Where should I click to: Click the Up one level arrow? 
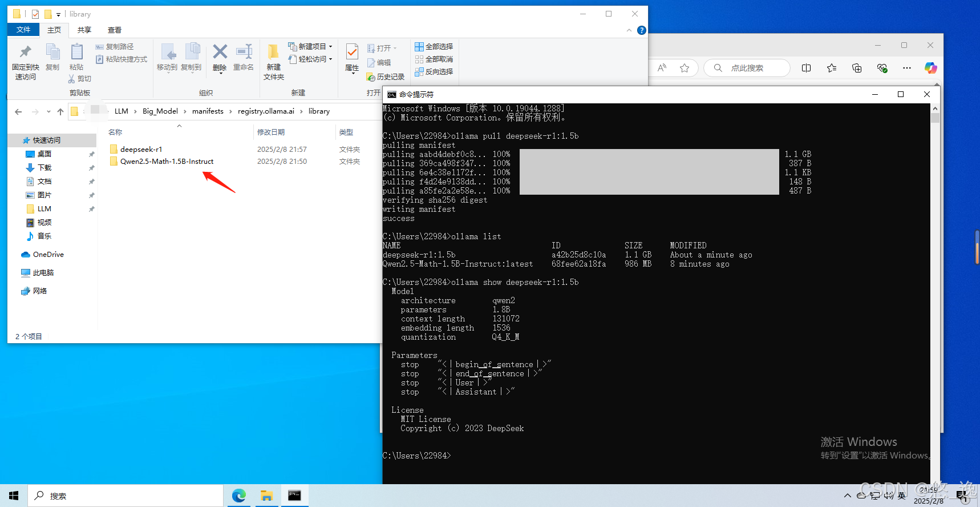point(60,112)
